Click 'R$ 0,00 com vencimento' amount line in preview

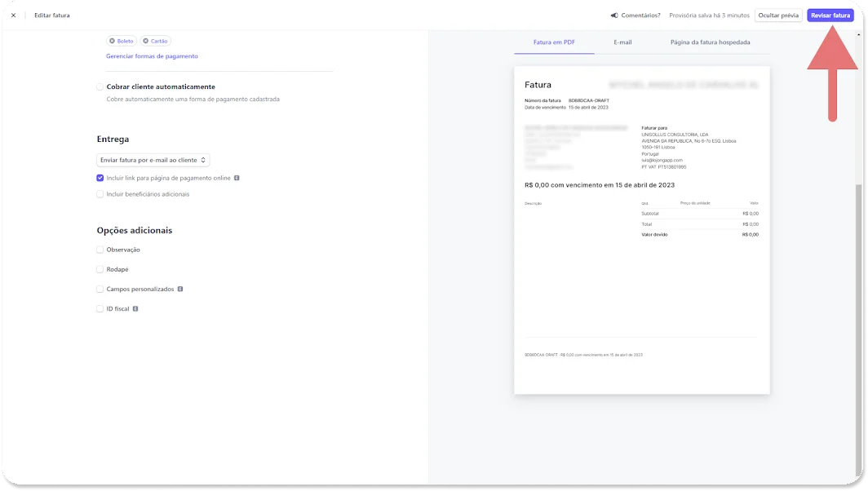(600, 185)
